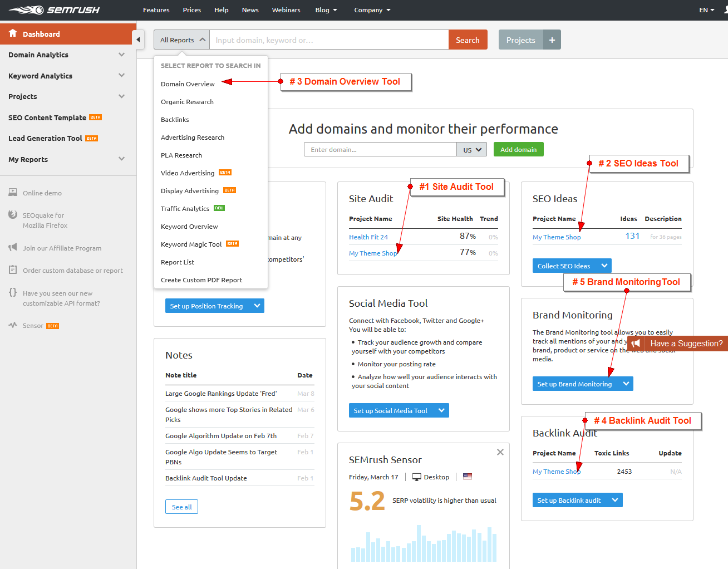Screen dimensions: 728x569
Task: Open the All Reports dropdown
Action: (181, 40)
